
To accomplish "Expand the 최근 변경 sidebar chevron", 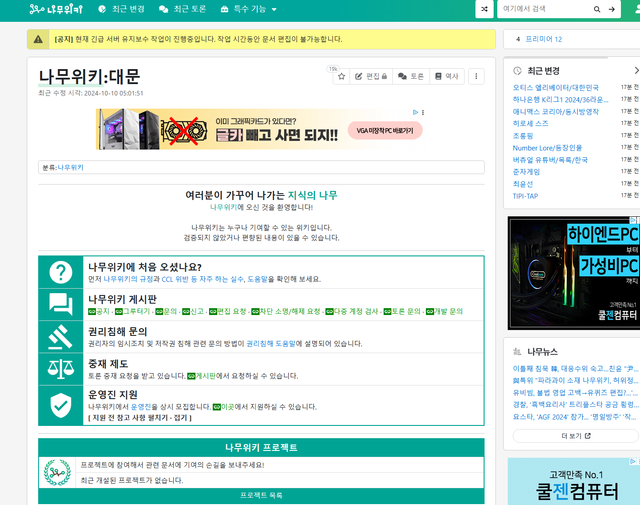I will (636, 71).
